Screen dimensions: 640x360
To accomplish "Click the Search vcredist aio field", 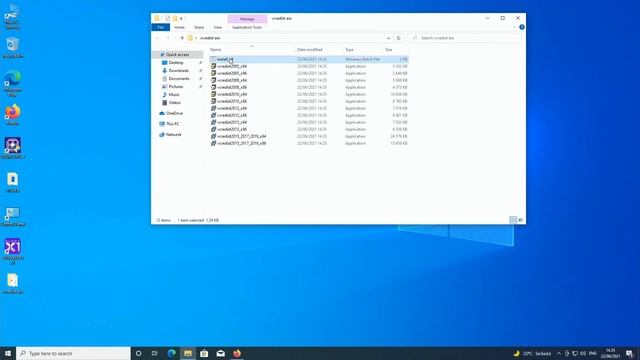I will click(464, 38).
